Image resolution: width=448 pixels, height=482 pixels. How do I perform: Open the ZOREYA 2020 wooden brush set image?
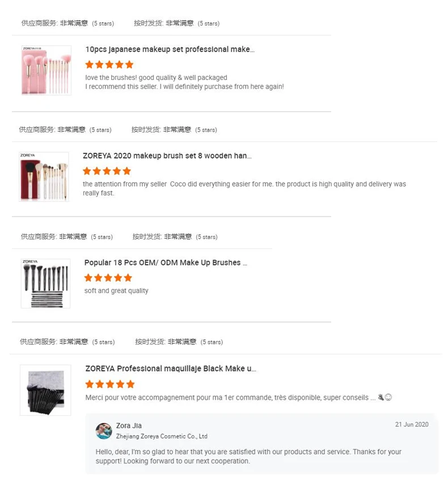[x=44, y=176]
